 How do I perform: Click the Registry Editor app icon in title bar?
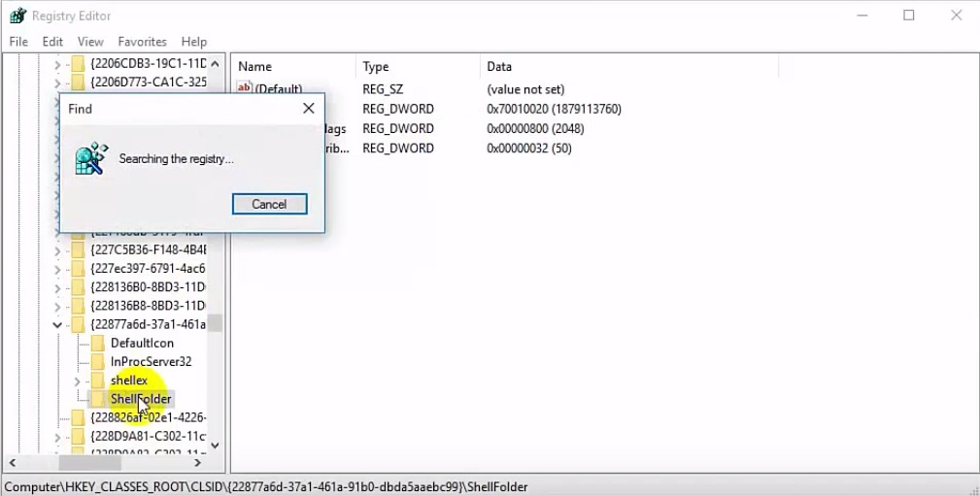[17, 15]
